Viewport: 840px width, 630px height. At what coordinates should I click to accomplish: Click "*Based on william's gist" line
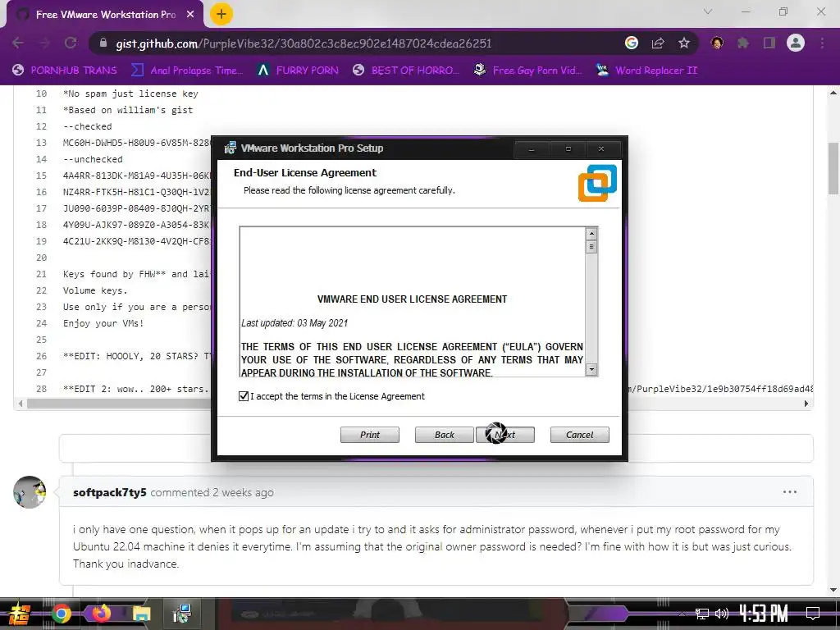point(127,110)
